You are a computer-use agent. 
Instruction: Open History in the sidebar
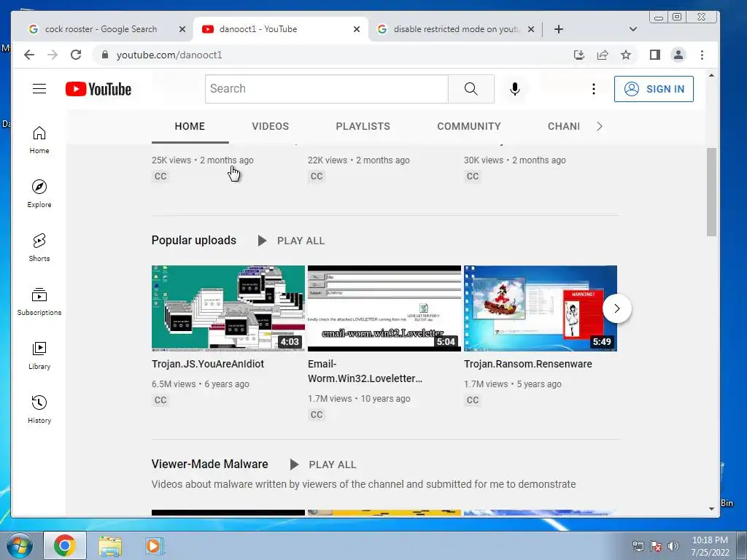[x=39, y=410]
